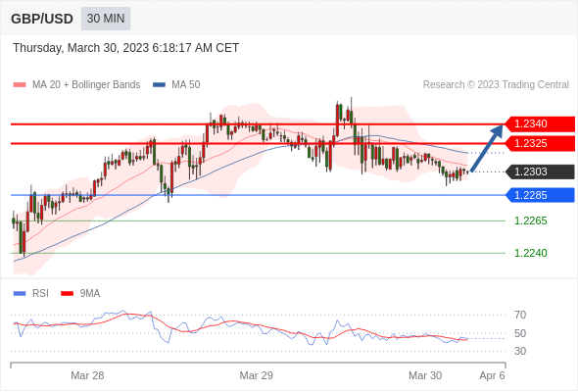Select the GBP/USD pair title
The image size is (578, 392).
click(x=42, y=19)
